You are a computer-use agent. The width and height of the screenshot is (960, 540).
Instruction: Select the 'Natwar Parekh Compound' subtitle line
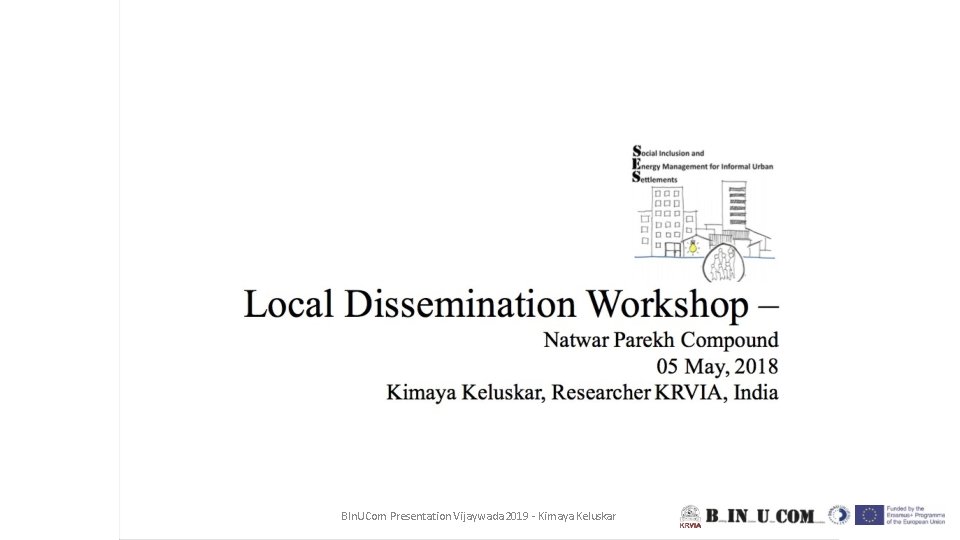[x=661, y=340]
